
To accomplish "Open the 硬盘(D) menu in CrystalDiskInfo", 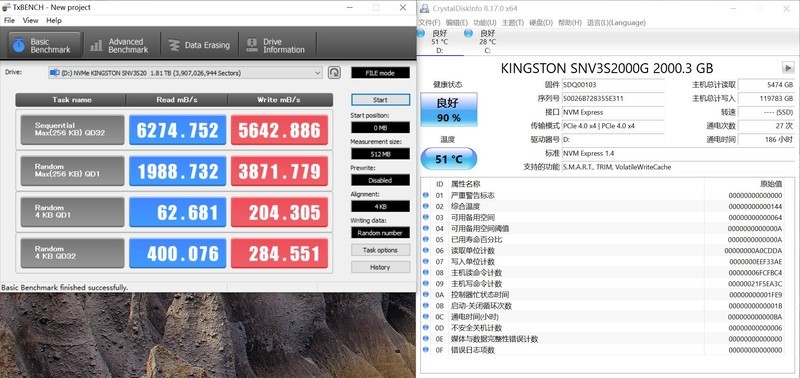I will 541,23.
